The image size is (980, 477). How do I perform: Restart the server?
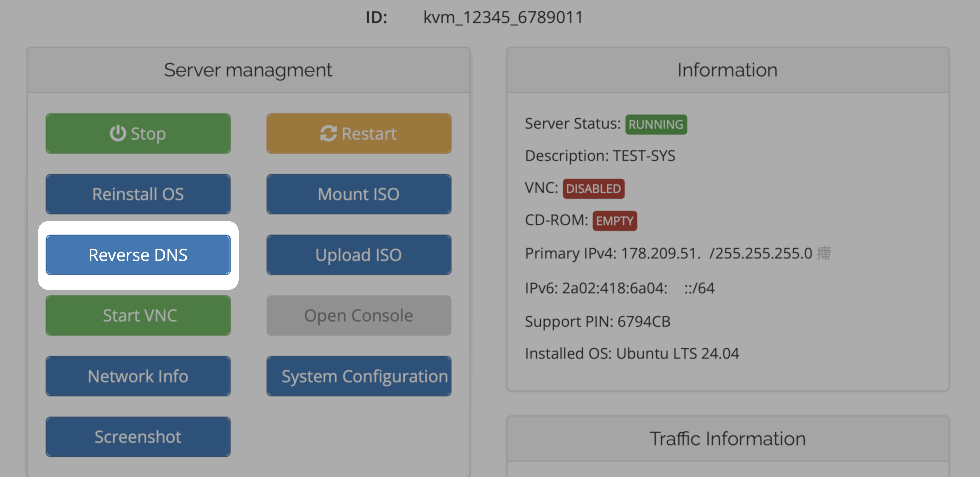pyautogui.click(x=359, y=133)
